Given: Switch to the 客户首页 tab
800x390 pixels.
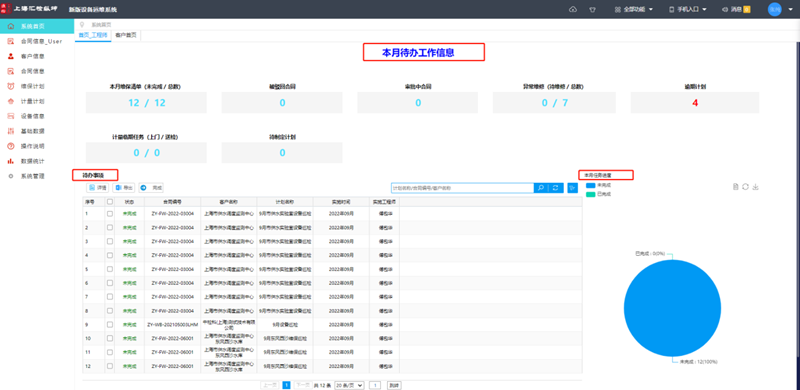Looking at the screenshot, I should coord(126,35).
